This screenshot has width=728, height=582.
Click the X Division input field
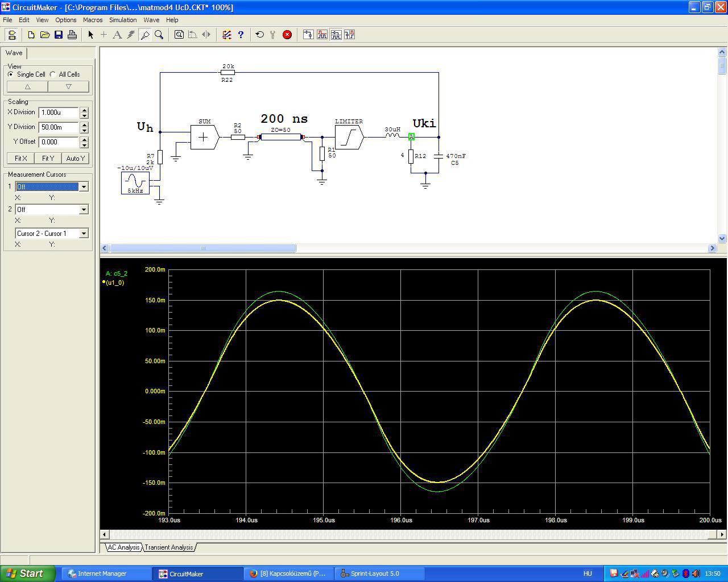(59, 113)
